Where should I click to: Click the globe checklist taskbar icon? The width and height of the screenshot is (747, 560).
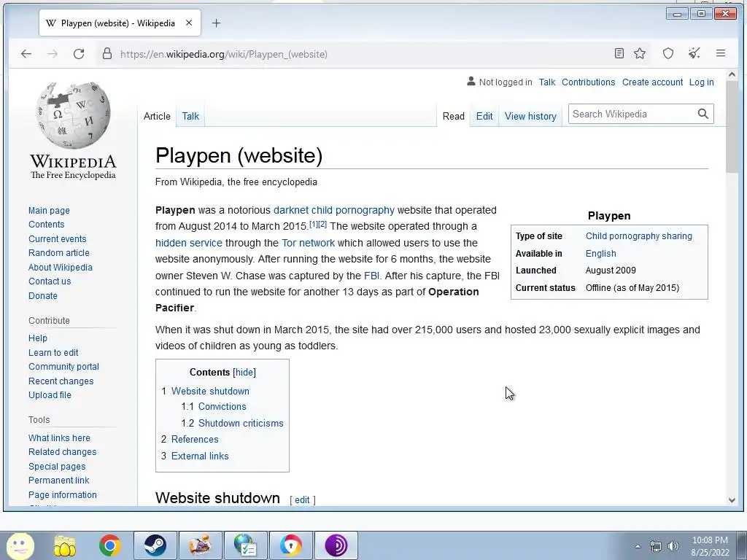pyautogui.click(x=246, y=545)
